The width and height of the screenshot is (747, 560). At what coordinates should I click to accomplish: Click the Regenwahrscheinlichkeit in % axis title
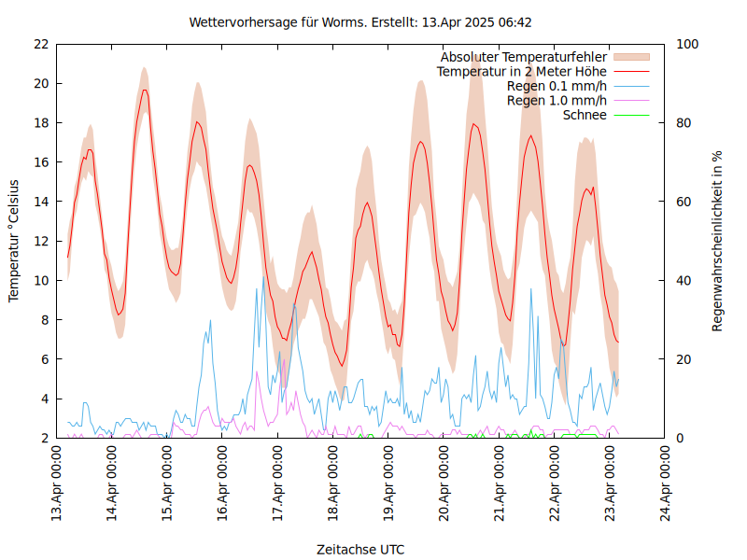717,241
